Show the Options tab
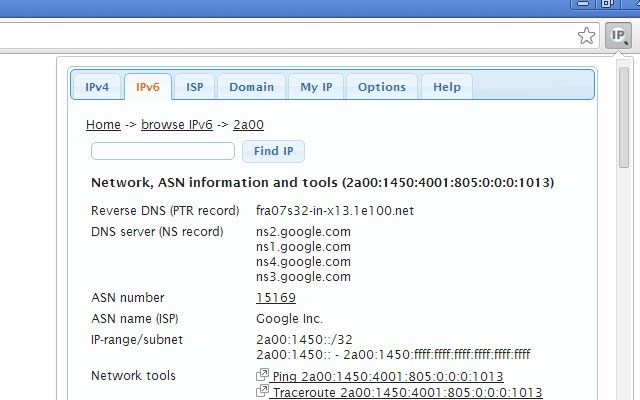640x400 pixels. (382, 87)
